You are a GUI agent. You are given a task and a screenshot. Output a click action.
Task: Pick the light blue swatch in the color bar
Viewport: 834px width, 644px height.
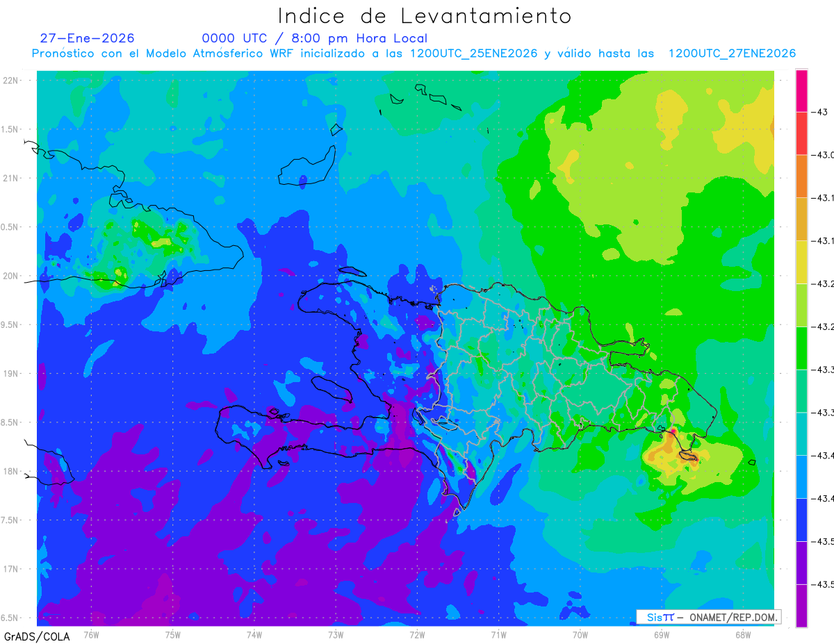coord(801,477)
